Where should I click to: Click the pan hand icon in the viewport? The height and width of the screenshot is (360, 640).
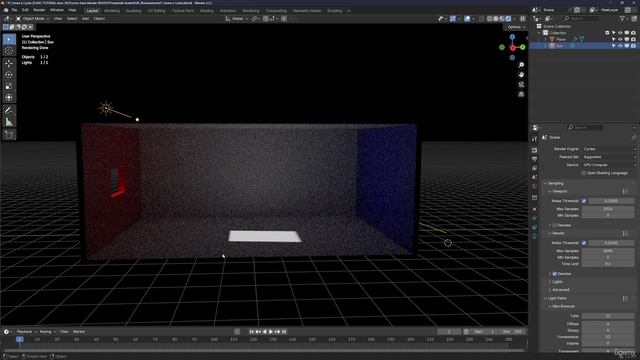[x=521, y=75]
